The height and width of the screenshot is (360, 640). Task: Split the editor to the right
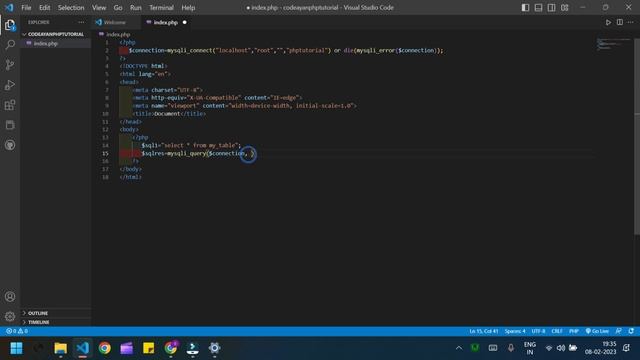click(x=620, y=22)
